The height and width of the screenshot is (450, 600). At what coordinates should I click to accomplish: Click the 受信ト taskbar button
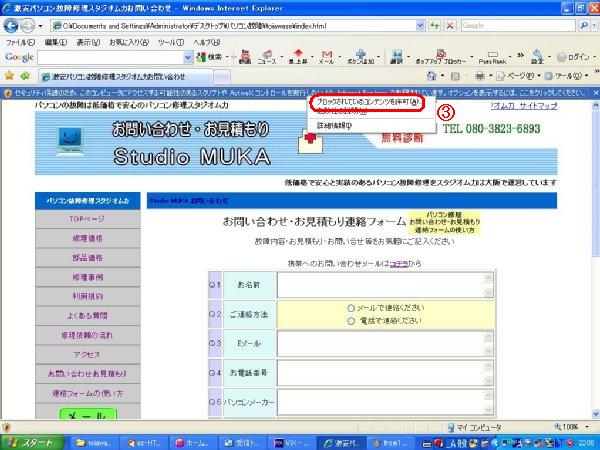pos(242,443)
